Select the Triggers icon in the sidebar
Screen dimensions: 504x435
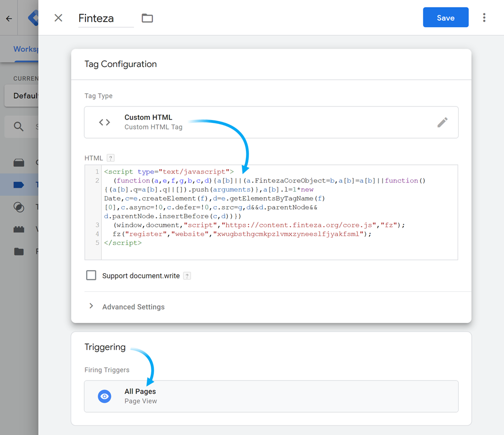[19, 207]
